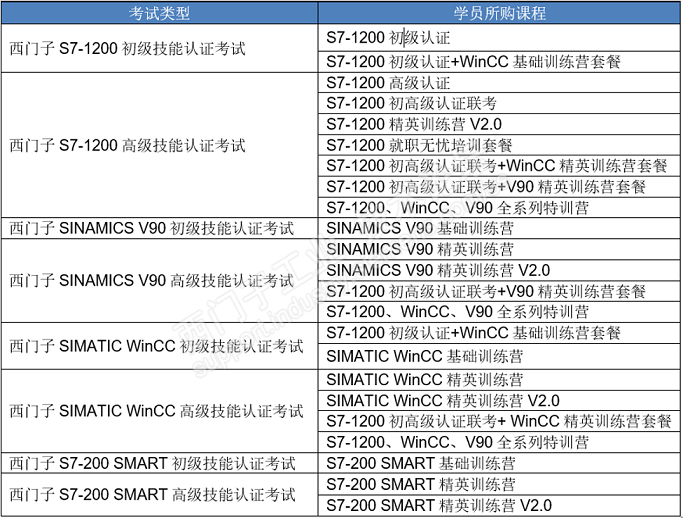This screenshot has height=518, width=683.
Task: Select 西门子 S7-200 SMART 高级技能认证考试 cell
Action: [159, 495]
